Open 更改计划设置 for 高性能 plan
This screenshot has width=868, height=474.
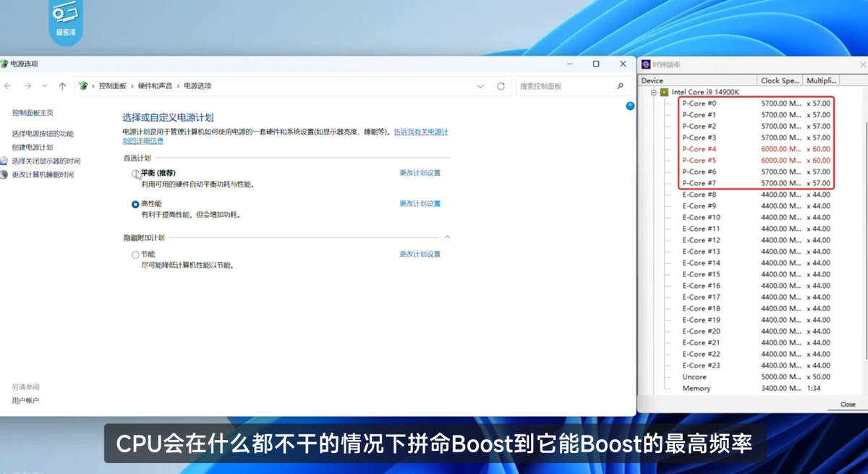pos(420,204)
